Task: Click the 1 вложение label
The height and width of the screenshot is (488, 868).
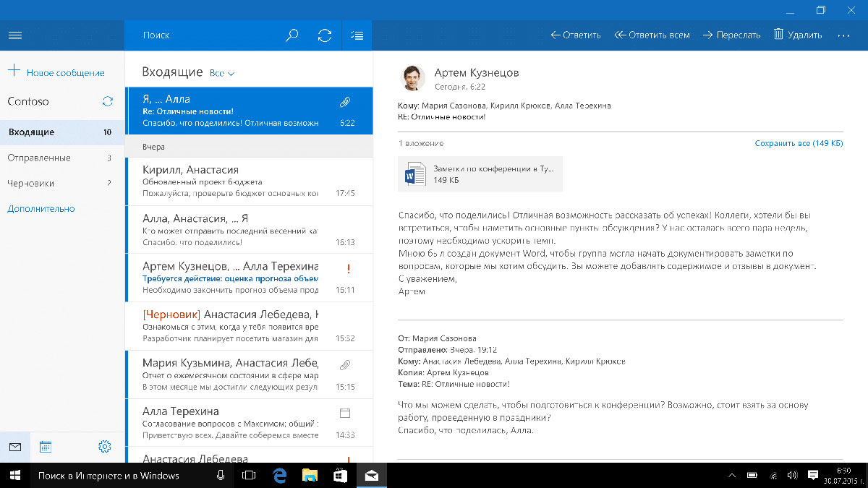Action: coord(421,143)
